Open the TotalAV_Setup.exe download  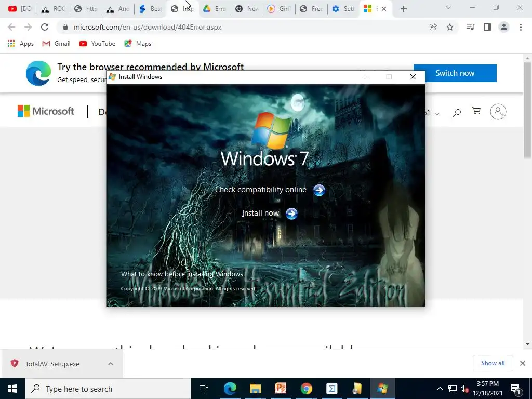click(52, 364)
